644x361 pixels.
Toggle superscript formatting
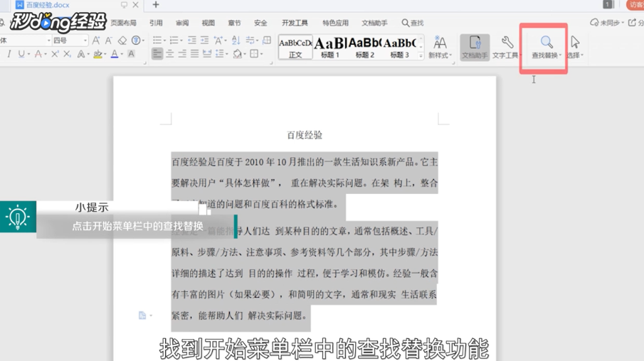click(x=55, y=54)
